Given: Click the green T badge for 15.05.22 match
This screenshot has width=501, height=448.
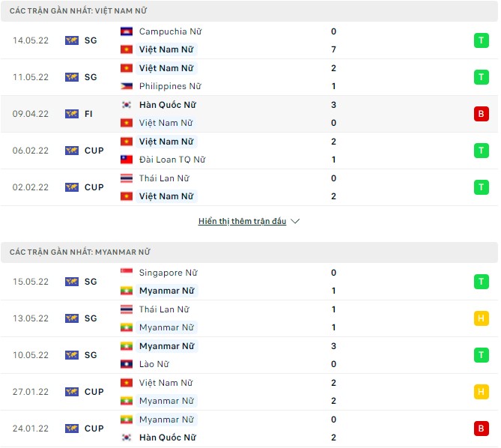Looking at the screenshot, I should click(480, 282).
